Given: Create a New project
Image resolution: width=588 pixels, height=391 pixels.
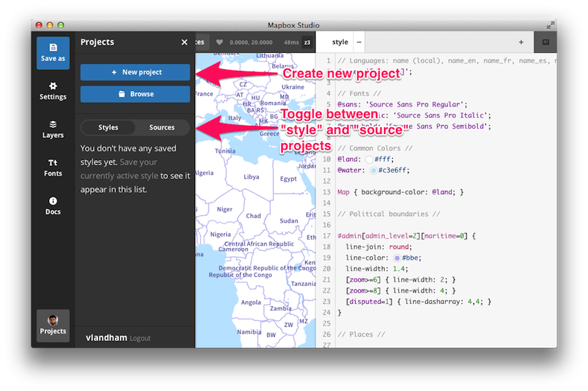Looking at the screenshot, I should [x=135, y=72].
